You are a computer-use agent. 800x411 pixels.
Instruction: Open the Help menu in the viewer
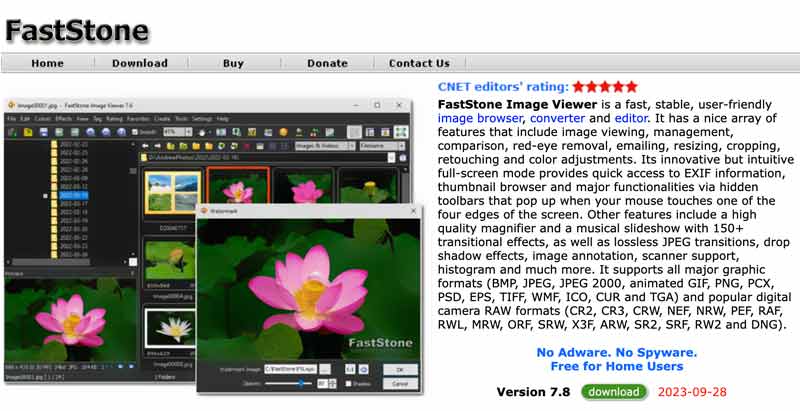[x=222, y=118]
